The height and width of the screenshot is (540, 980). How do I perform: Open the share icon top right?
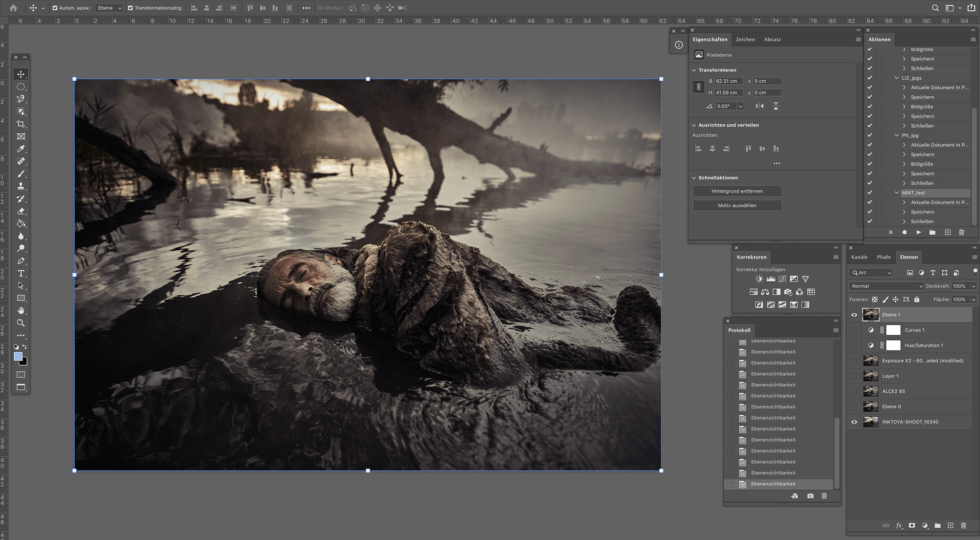971,7
